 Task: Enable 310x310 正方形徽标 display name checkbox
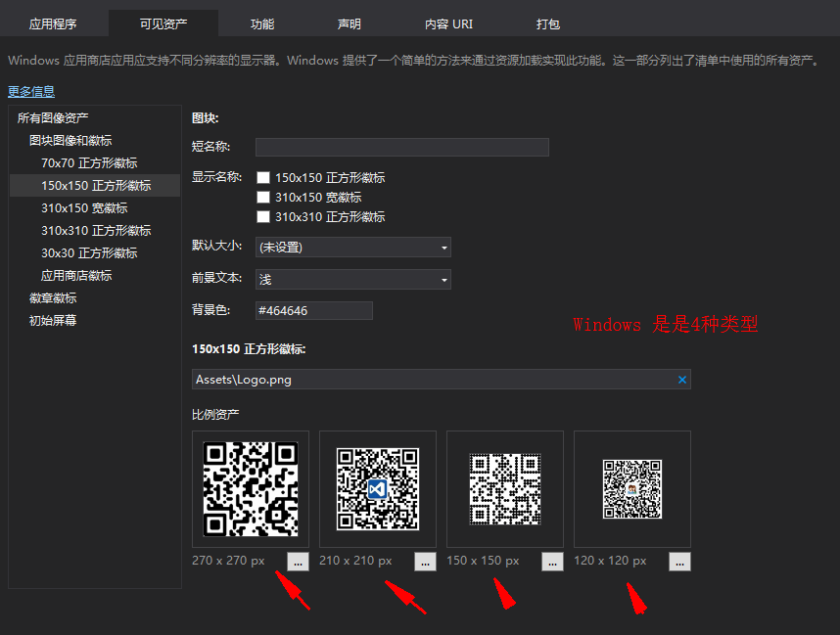(263, 217)
